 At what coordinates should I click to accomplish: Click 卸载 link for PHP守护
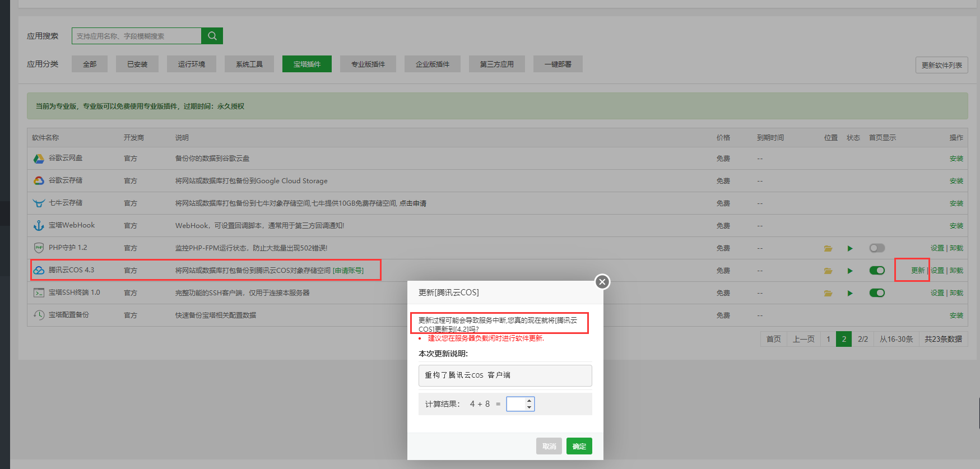[956, 248]
